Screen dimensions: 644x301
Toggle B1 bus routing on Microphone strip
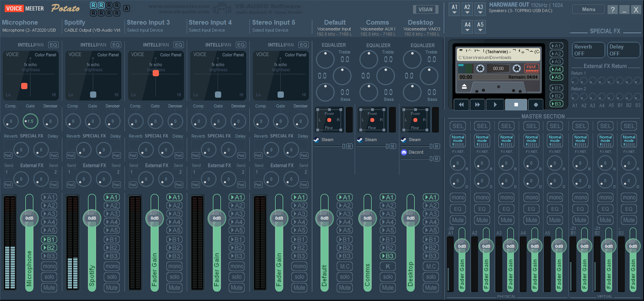(49, 240)
